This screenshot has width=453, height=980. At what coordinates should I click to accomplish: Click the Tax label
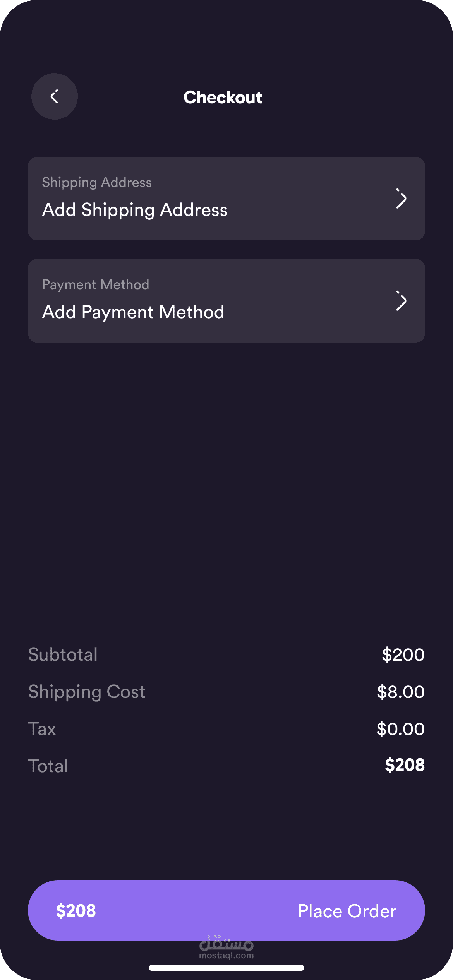coord(42,729)
